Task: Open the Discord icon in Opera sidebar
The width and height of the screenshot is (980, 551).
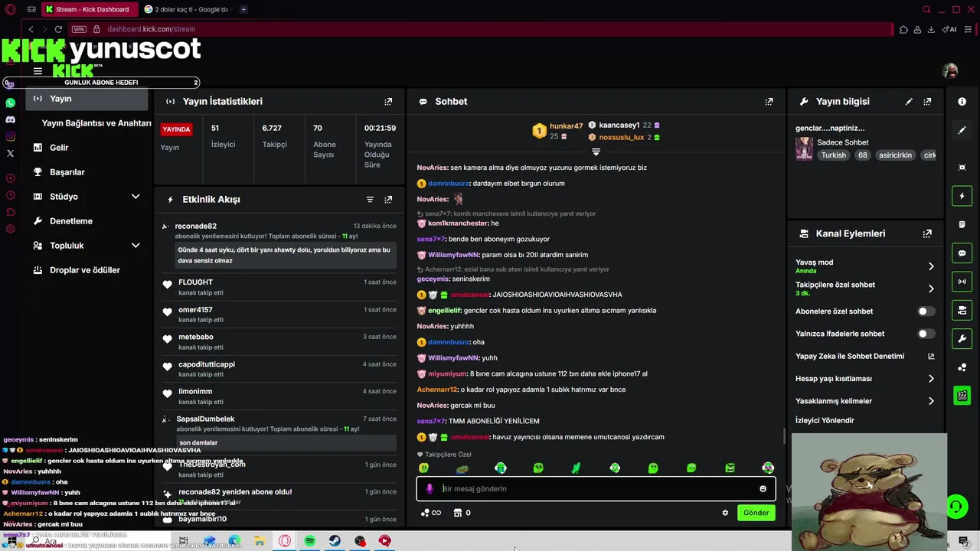Action: (x=10, y=119)
